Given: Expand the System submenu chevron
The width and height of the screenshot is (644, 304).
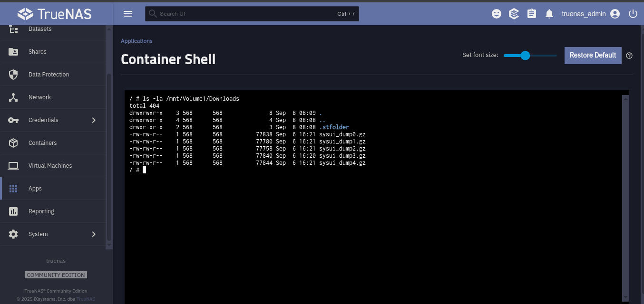Looking at the screenshot, I should [x=94, y=234].
